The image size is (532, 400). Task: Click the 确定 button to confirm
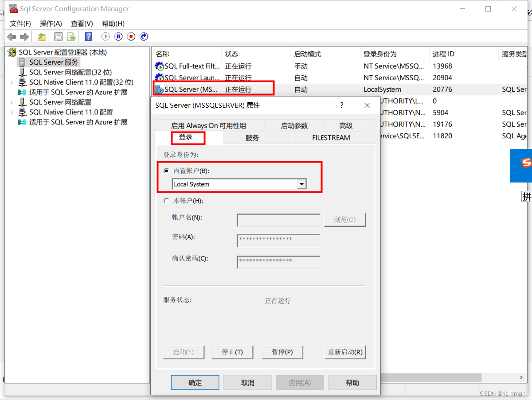[x=195, y=382]
